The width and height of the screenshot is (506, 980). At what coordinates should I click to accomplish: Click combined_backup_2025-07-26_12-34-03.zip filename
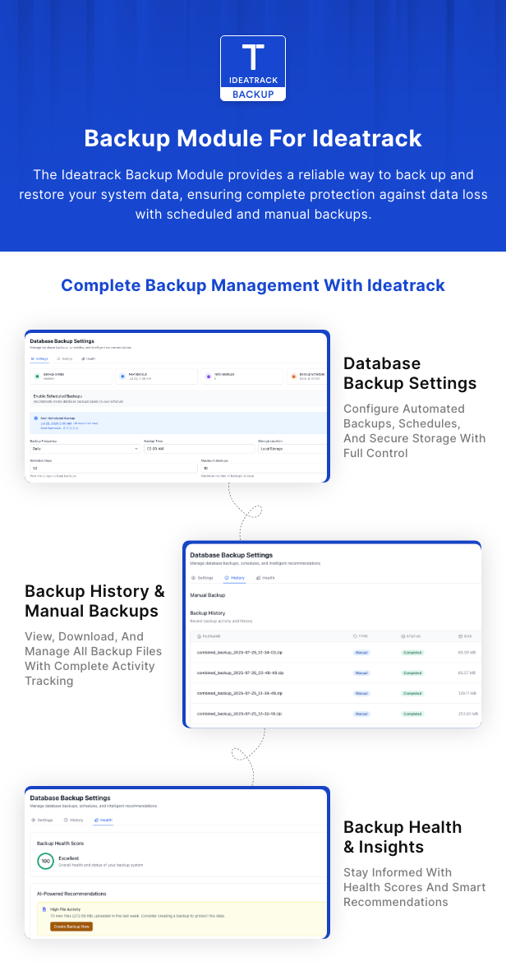click(x=240, y=653)
